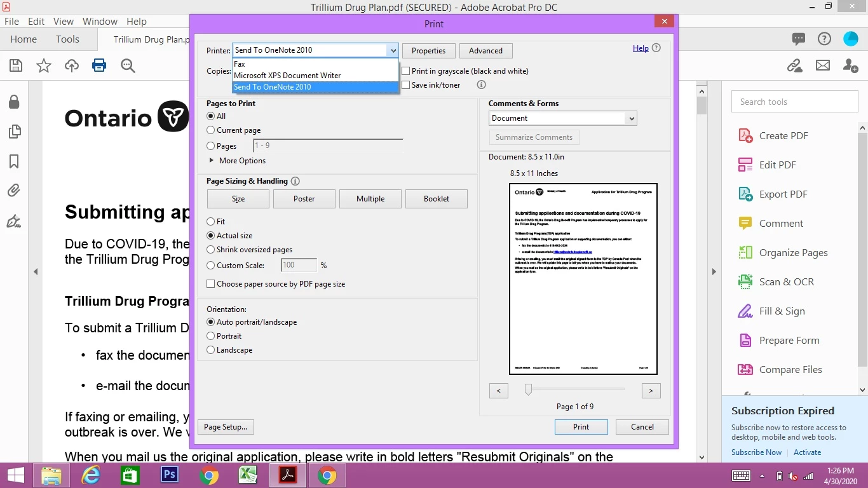Open the Window menu
The image size is (868, 488).
point(100,21)
